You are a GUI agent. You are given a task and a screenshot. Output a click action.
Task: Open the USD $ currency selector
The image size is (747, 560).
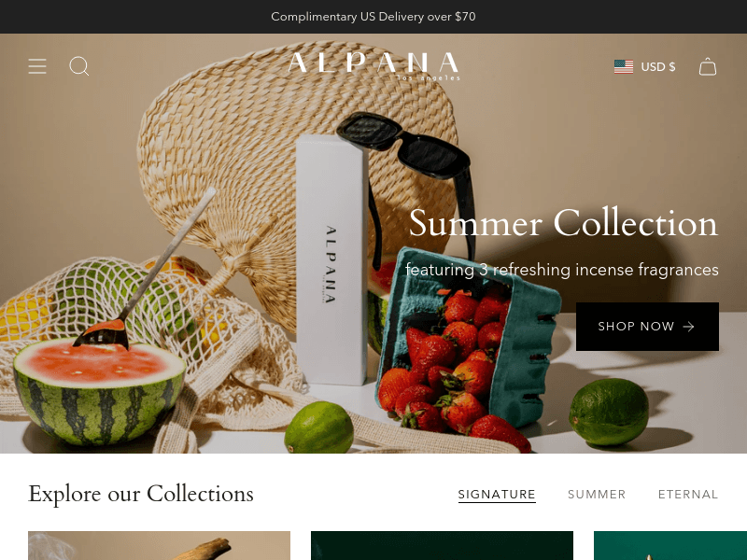click(x=644, y=66)
